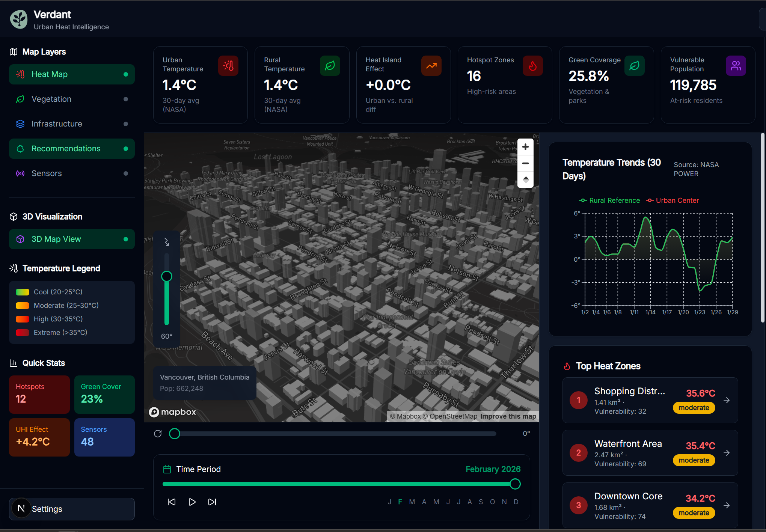Image resolution: width=766 pixels, height=532 pixels.
Task: Skip back to previous month
Action: [x=172, y=502]
